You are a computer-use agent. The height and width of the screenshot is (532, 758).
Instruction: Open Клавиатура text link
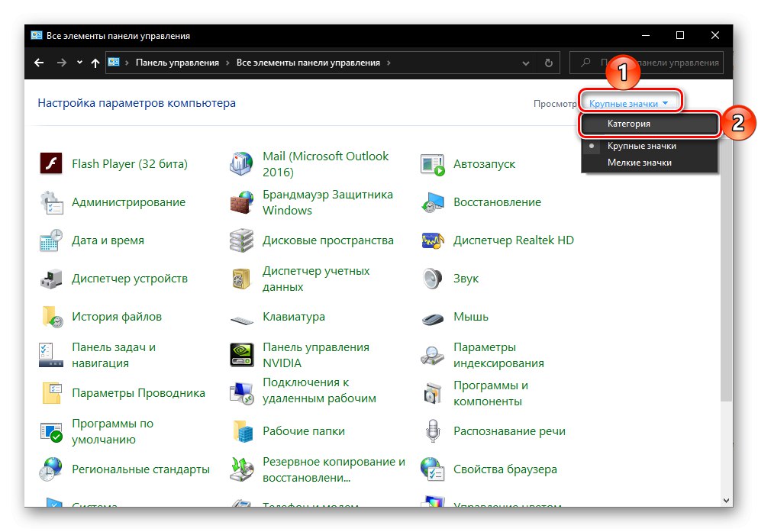pos(294,317)
